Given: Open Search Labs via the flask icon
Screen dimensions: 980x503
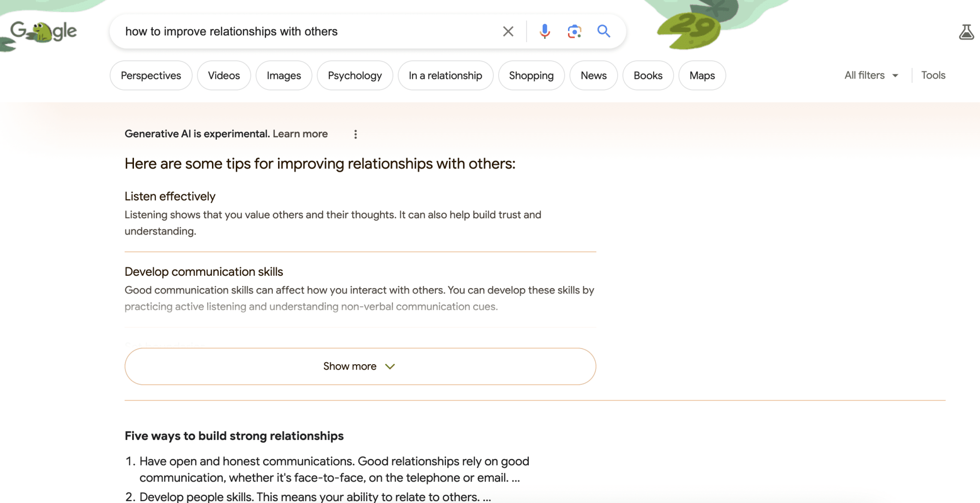Looking at the screenshot, I should 967,31.
